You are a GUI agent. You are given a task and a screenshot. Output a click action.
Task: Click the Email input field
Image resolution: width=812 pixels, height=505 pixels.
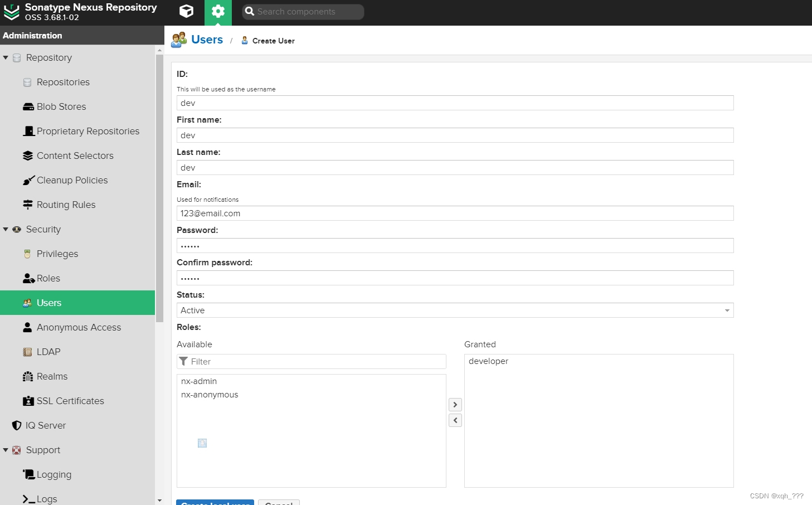click(x=455, y=213)
